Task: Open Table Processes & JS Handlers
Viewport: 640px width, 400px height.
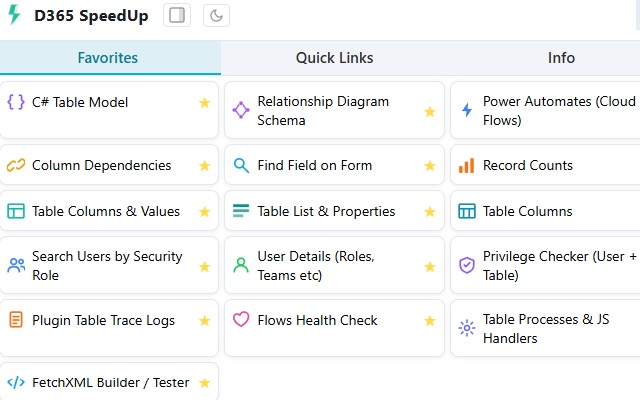Action: pyautogui.click(x=545, y=328)
